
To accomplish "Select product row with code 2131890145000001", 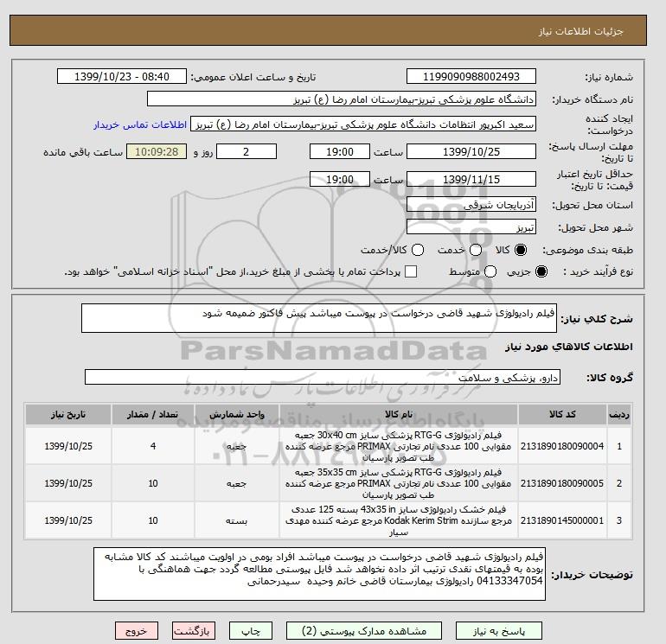I will coord(329,520).
